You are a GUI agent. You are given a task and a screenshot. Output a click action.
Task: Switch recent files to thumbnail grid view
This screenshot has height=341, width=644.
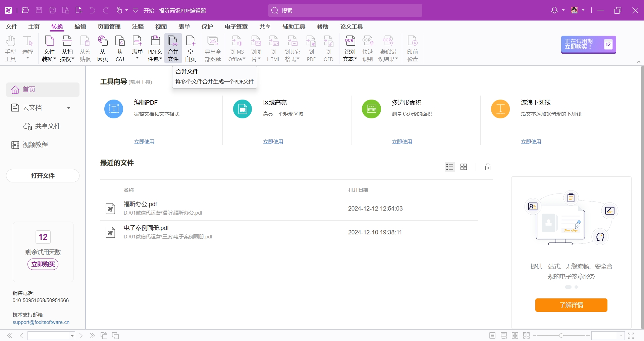point(464,167)
